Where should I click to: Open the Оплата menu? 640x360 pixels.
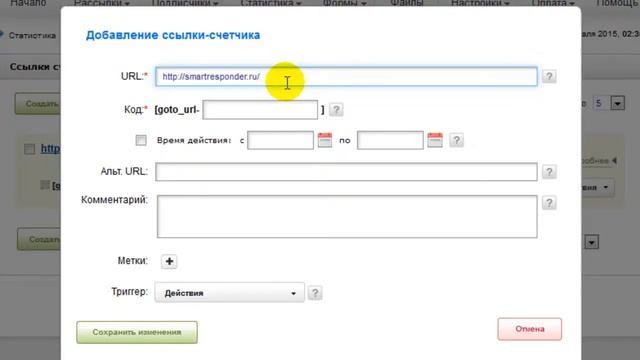(553, 3)
